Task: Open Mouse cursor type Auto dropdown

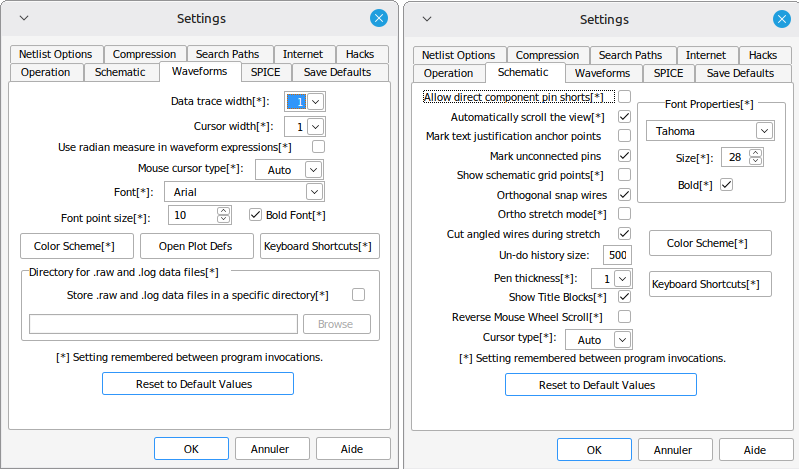Action: point(315,169)
